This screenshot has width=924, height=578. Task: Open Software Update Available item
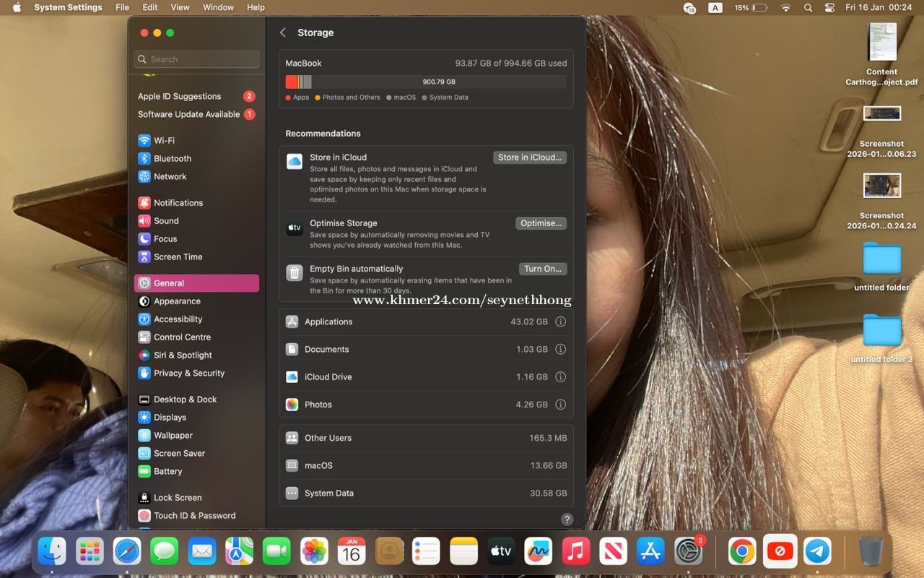coord(188,114)
